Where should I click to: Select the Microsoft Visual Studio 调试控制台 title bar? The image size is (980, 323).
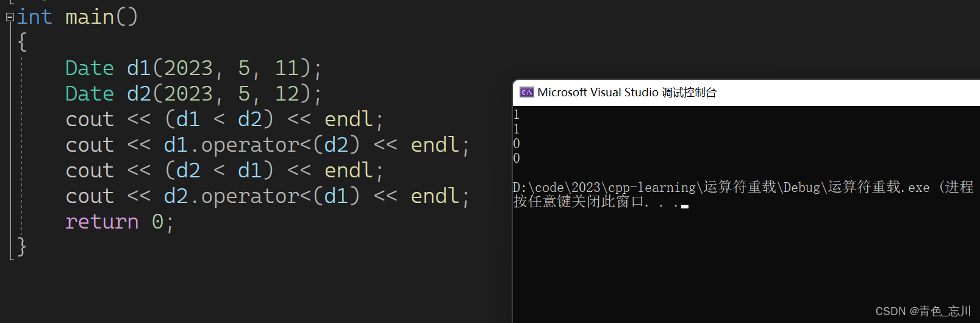[746, 93]
